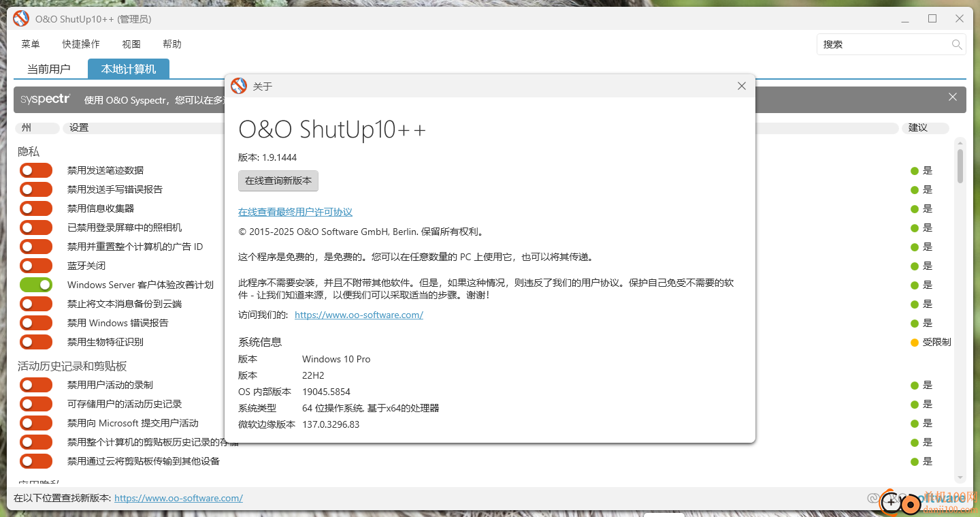980x517 pixels.
Task: Click 在线查询新版本 button
Action: tap(278, 181)
